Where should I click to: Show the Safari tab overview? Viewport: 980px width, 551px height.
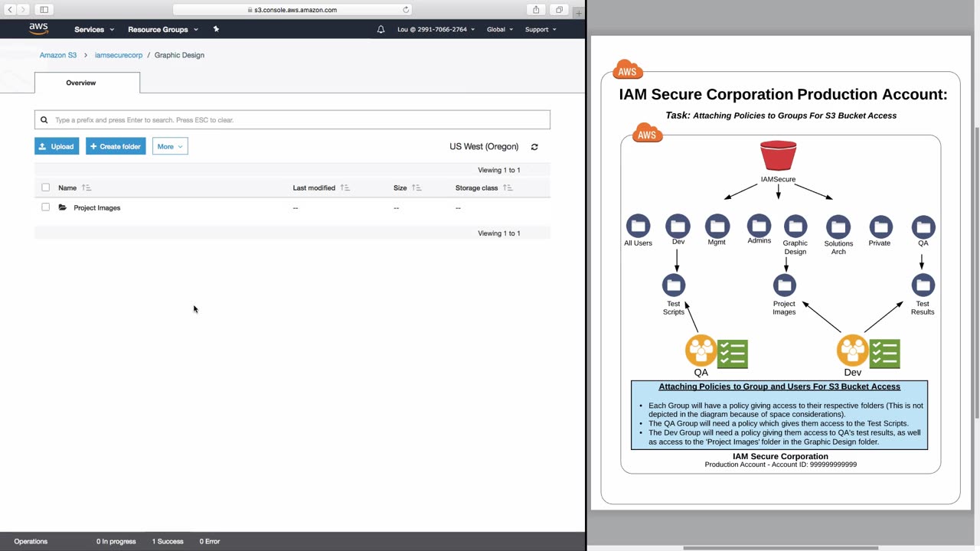click(559, 10)
